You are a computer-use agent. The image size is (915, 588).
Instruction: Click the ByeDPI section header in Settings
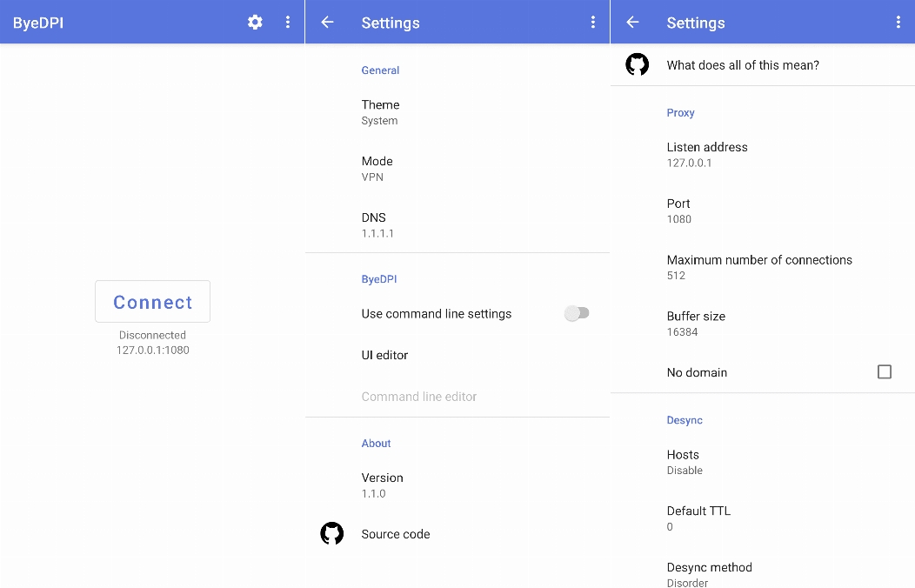coord(378,279)
